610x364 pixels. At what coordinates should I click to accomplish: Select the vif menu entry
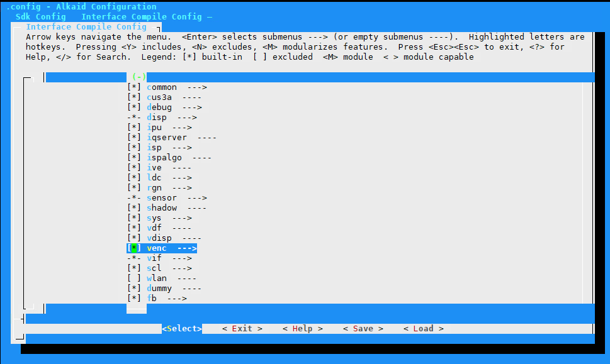point(154,258)
